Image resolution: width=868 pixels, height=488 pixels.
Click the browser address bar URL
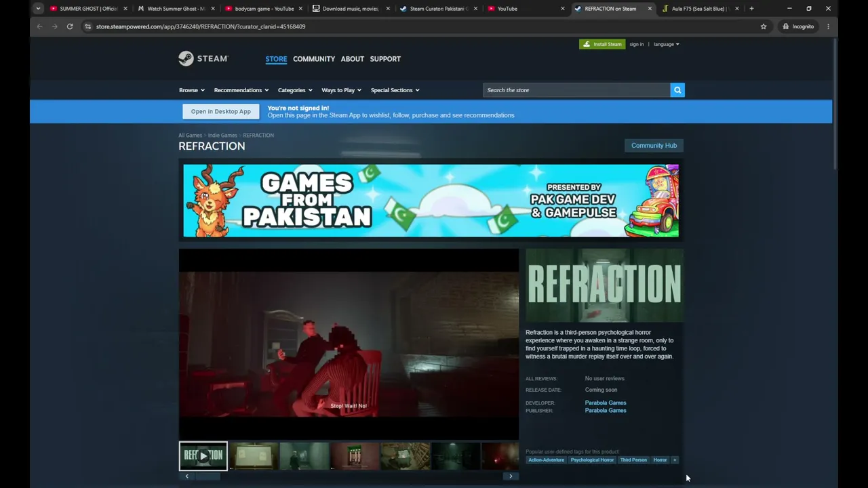201,26
